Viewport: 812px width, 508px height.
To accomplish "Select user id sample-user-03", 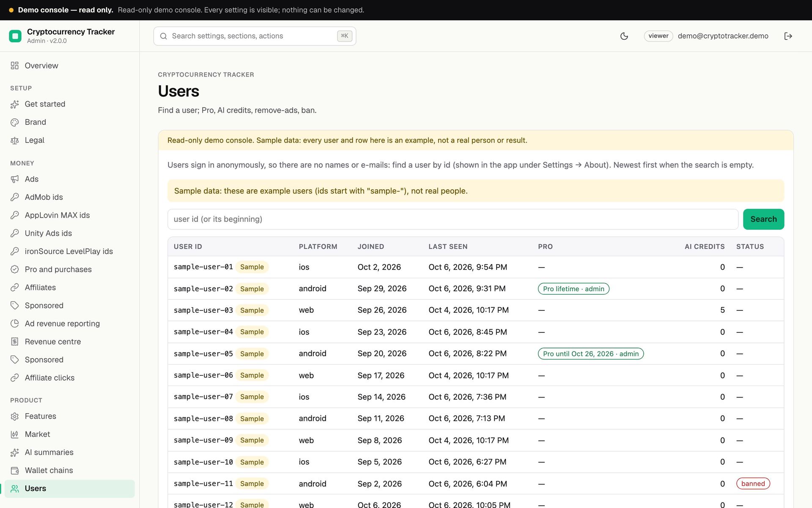I will 203,310.
